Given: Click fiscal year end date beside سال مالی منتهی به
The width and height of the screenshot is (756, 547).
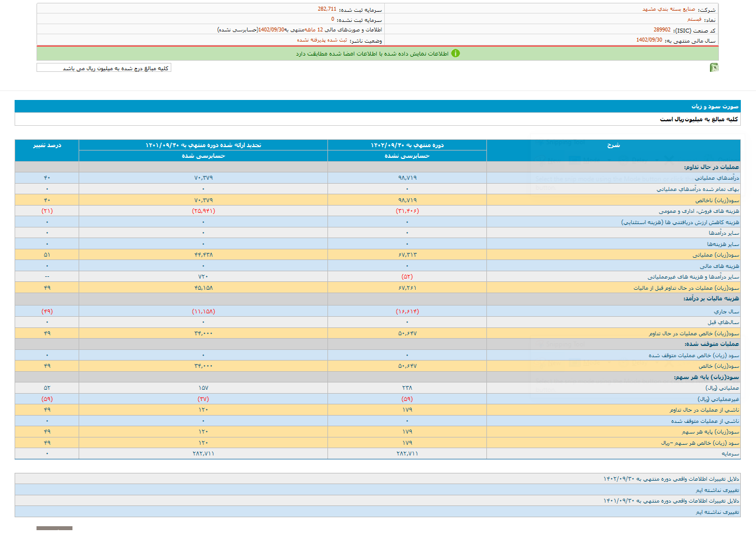Looking at the screenshot, I should (x=649, y=40).
